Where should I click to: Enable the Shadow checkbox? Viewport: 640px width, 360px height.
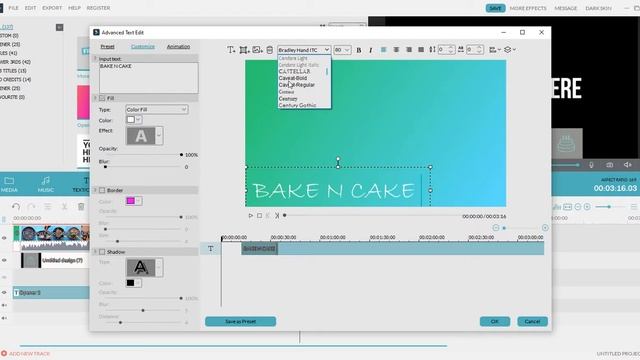102,252
